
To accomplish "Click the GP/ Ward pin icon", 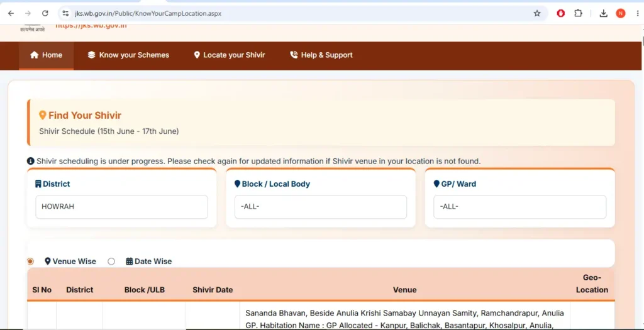I will click(436, 184).
